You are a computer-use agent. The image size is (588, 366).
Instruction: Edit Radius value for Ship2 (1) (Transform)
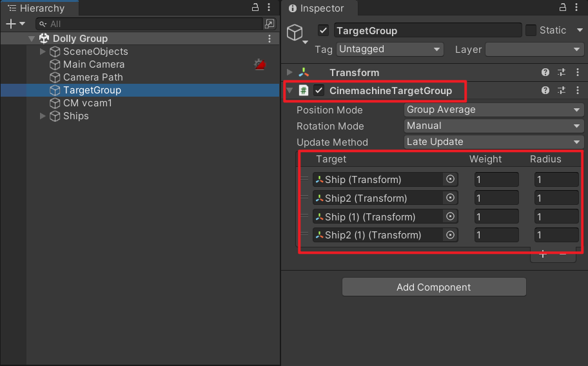[x=556, y=235]
